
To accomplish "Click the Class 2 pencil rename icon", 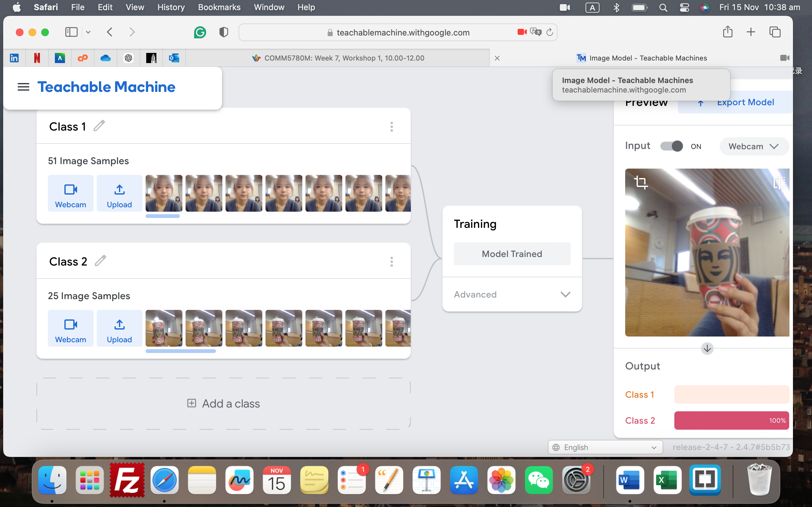I will 100,261.
